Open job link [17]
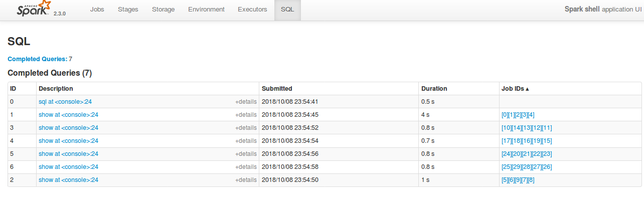The height and width of the screenshot is (202, 644). click(507, 141)
